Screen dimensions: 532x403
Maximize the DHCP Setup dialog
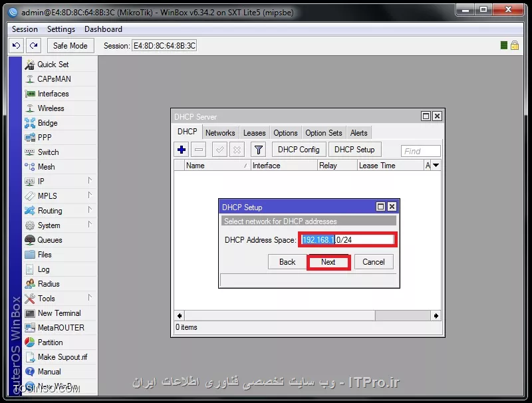point(380,207)
